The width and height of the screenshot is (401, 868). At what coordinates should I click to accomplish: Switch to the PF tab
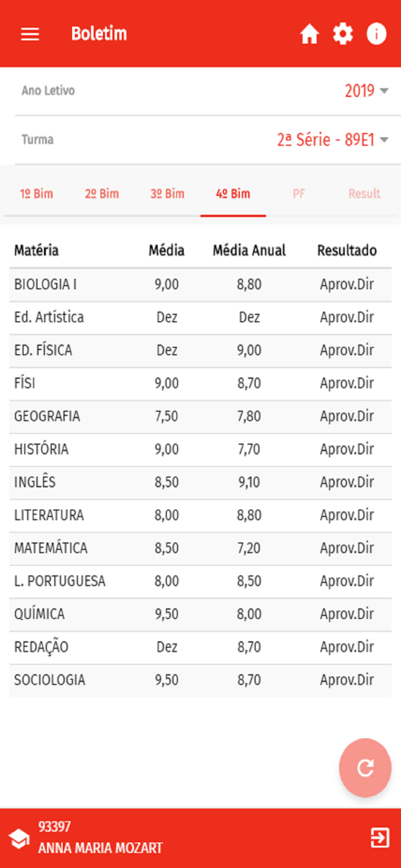[299, 194]
